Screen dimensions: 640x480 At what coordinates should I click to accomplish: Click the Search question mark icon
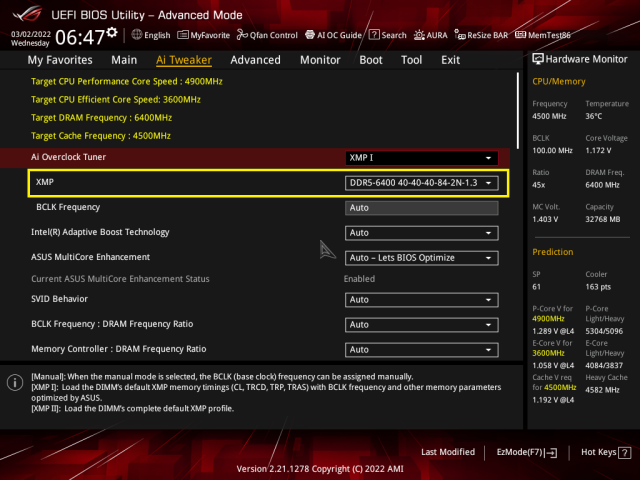[x=374, y=35]
